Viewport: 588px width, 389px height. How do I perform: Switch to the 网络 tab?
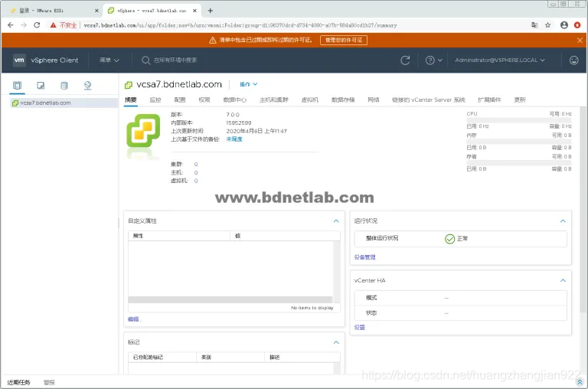(x=374, y=100)
